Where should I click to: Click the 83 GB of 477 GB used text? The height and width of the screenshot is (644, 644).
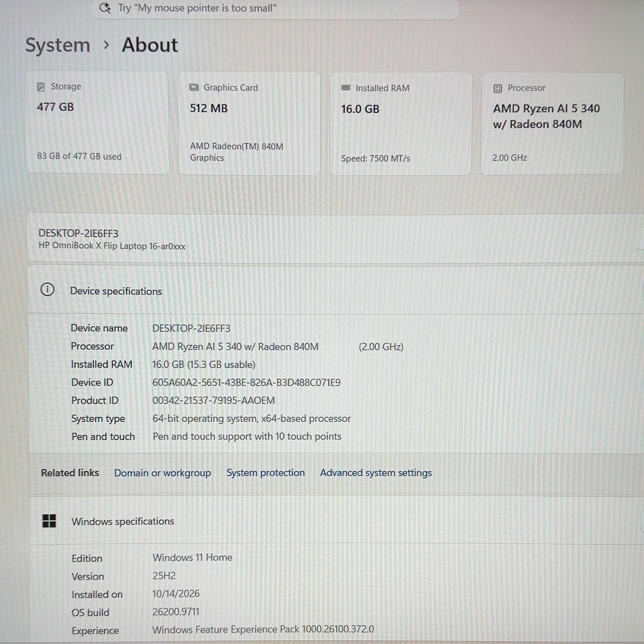click(x=79, y=156)
